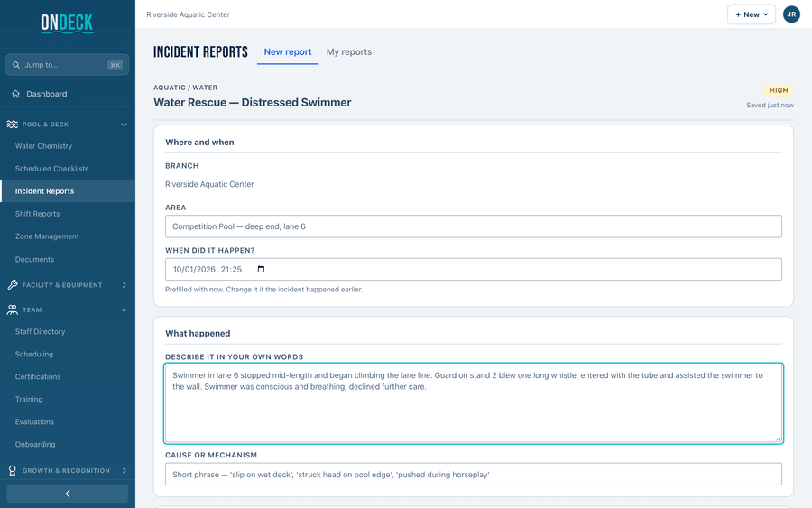The width and height of the screenshot is (812, 508).
Task: Click the search magnifier icon
Action: pos(16,65)
